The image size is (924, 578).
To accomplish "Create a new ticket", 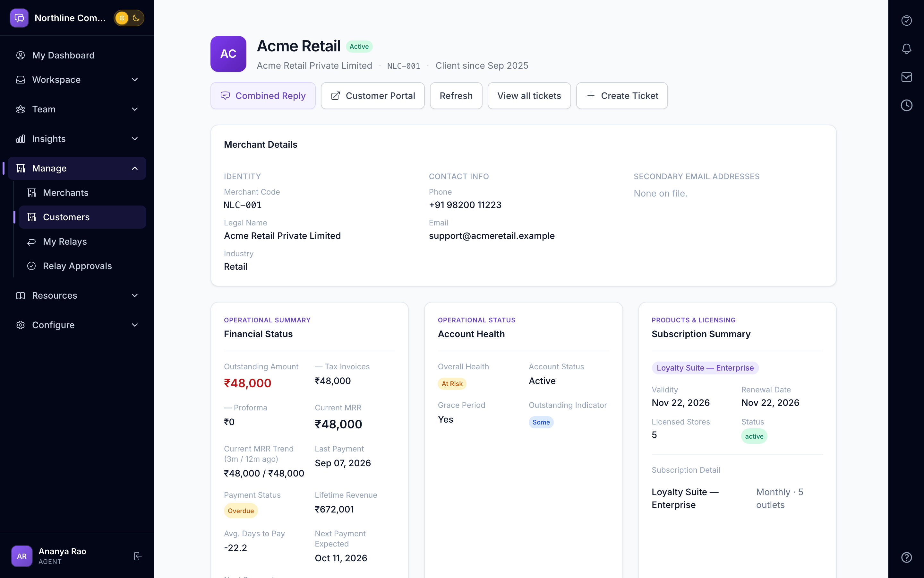I will click(622, 96).
